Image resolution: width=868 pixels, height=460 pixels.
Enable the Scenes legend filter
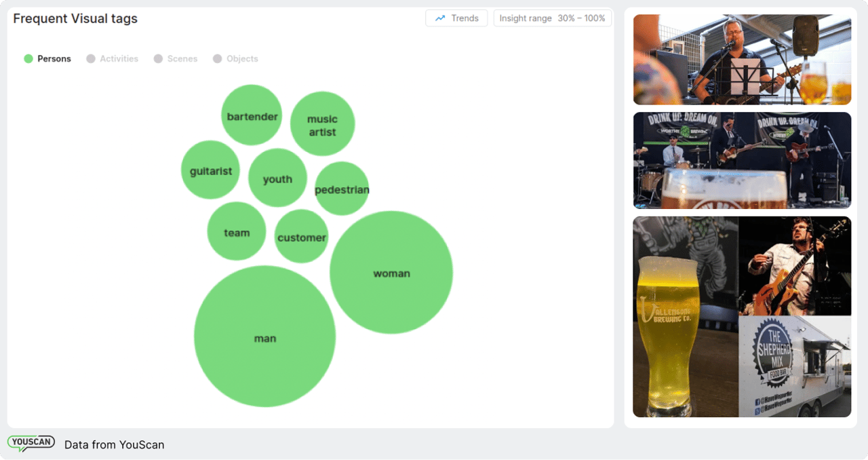point(176,59)
